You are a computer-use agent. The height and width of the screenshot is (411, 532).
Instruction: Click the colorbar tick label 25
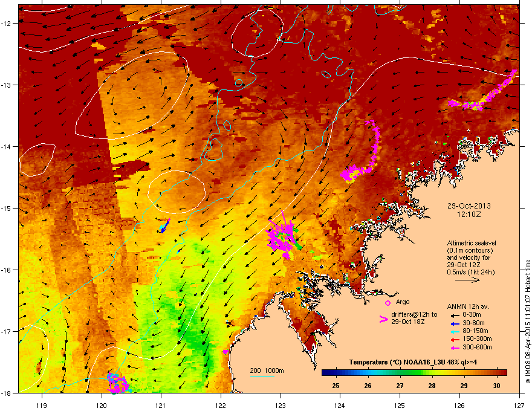point(336,386)
